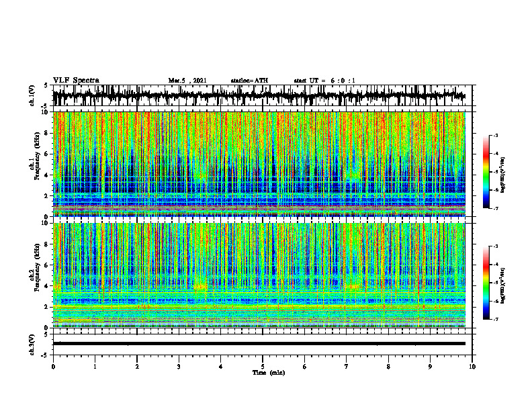
Task: Click the "ch.3(V)" waveform axis label
Action: pyautogui.click(x=32, y=345)
